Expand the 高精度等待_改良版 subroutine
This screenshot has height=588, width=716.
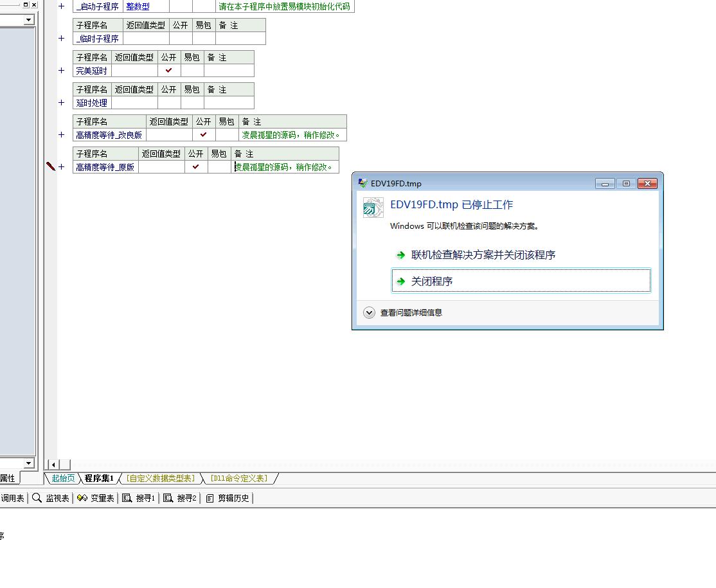62,135
